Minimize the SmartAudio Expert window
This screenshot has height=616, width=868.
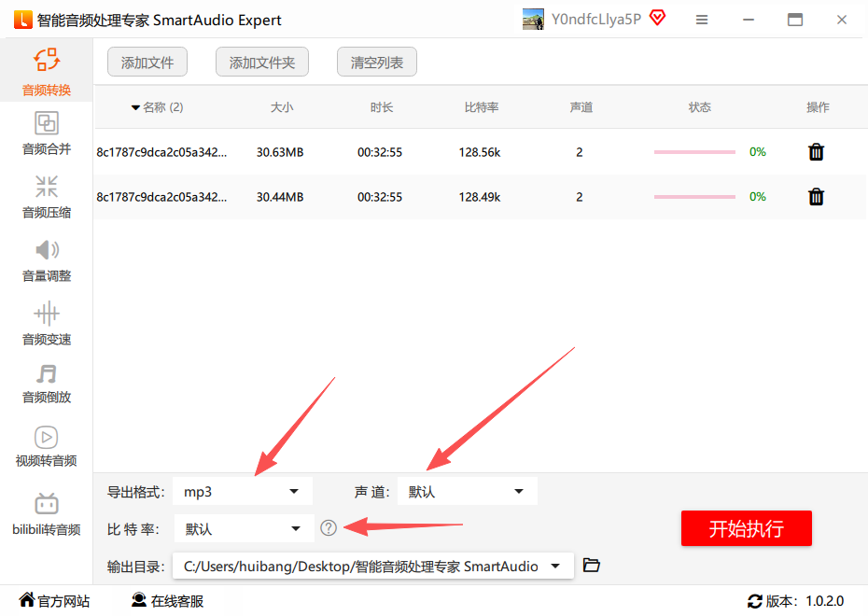749,20
